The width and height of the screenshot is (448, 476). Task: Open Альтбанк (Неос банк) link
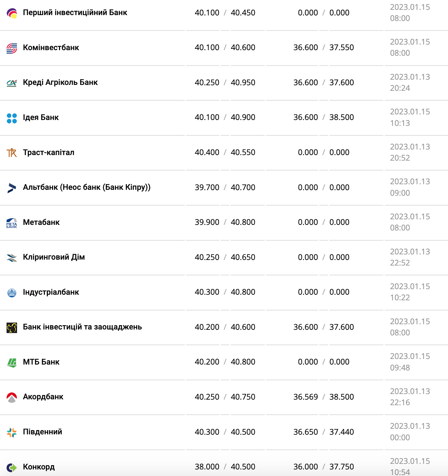point(87,187)
